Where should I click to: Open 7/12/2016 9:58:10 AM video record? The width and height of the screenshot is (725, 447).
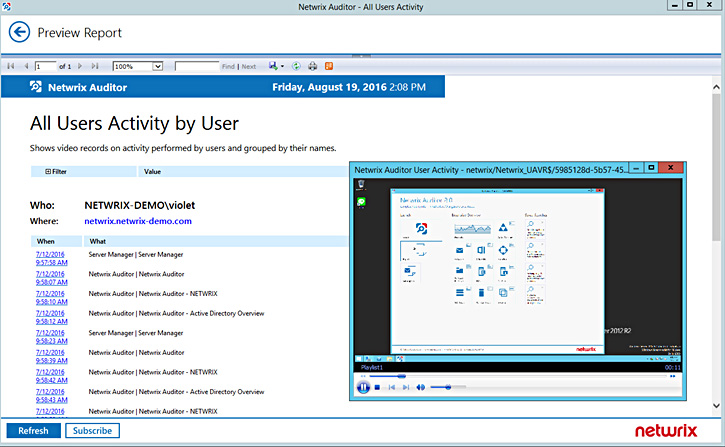pos(51,298)
